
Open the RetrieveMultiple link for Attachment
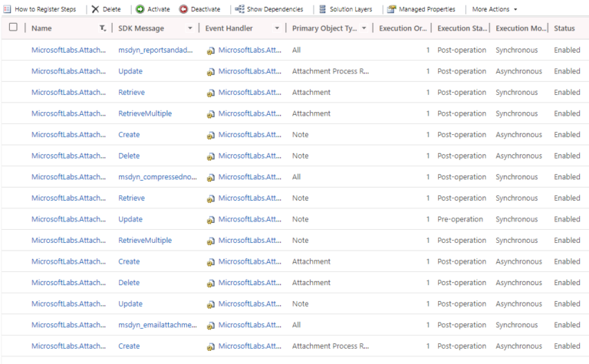tap(145, 113)
